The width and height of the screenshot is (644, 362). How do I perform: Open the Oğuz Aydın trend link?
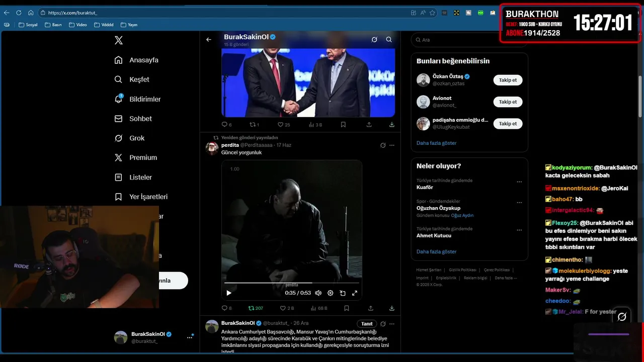click(462, 215)
